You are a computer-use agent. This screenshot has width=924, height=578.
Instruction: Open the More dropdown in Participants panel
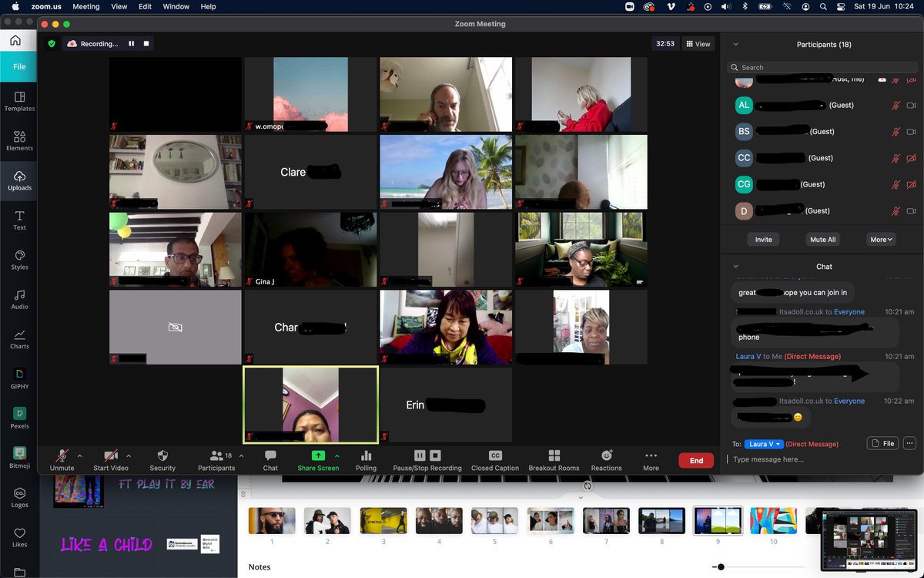pos(882,240)
